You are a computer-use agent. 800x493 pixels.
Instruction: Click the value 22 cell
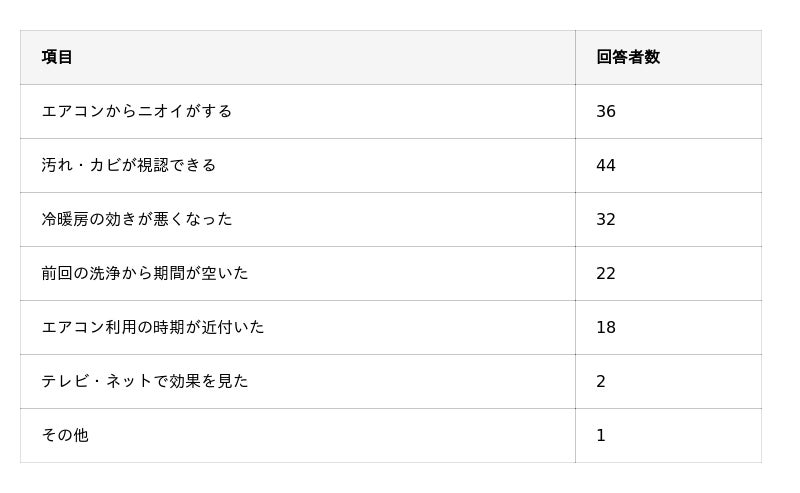pos(606,273)
